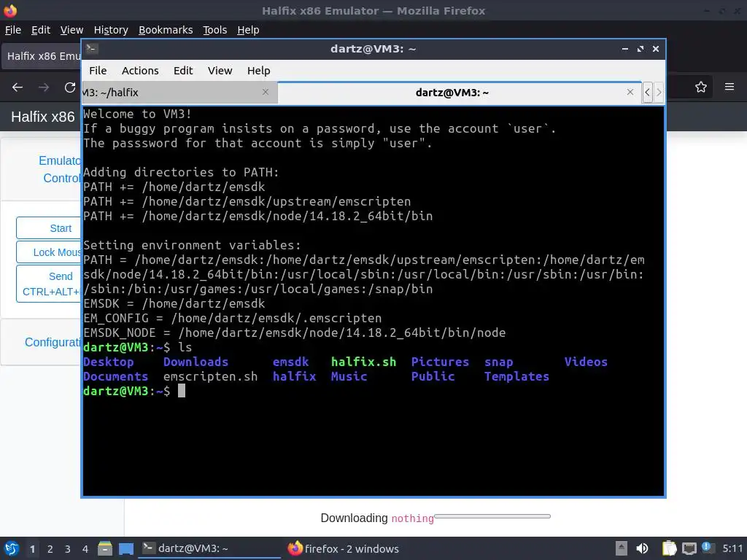Click the download progress bar
The width and height of the screenshot is (747, 560).
click(492, 516)
